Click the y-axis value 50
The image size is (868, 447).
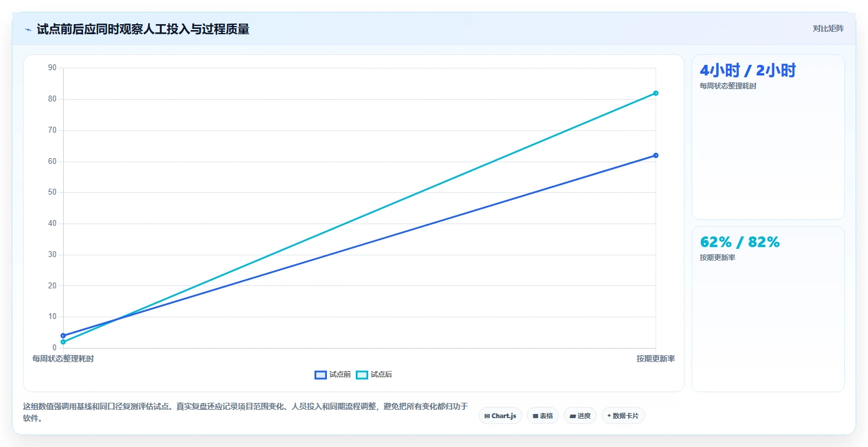53,192
